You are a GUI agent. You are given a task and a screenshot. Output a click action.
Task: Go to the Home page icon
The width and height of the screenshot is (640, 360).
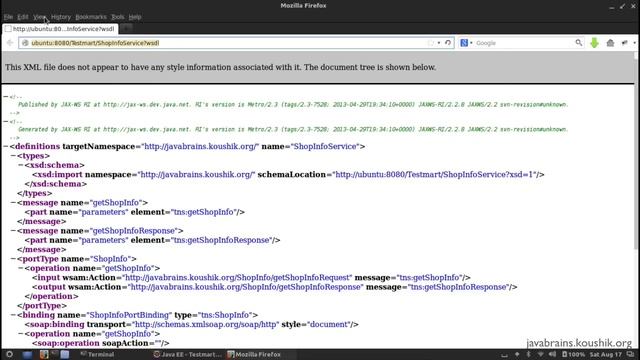[x=610, y=43]
